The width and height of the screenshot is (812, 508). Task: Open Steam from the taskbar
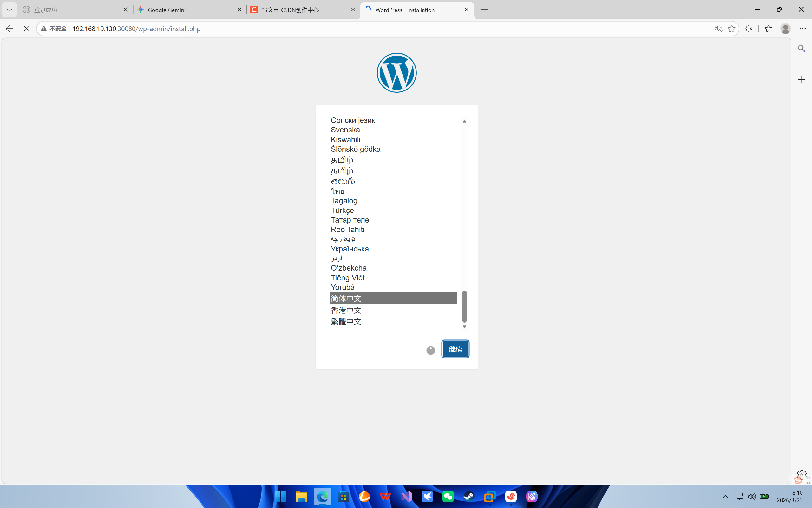coord(469,497)
